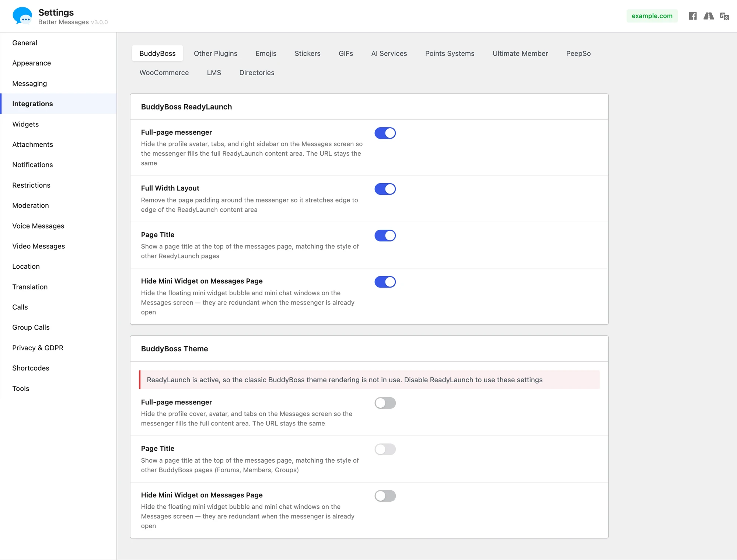Switch to the PeepSo tab
The width and height of the screenshot is (737, 560).
(578, 53)
